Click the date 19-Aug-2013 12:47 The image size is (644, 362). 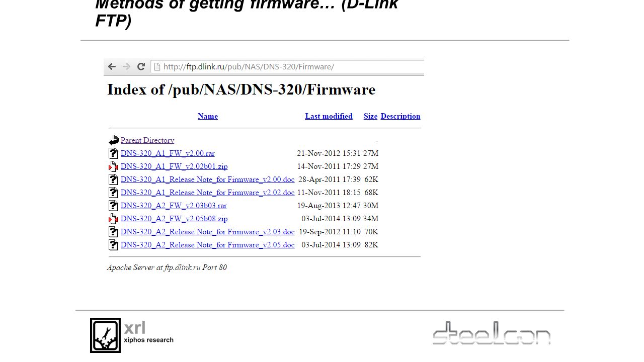[329, 206]
